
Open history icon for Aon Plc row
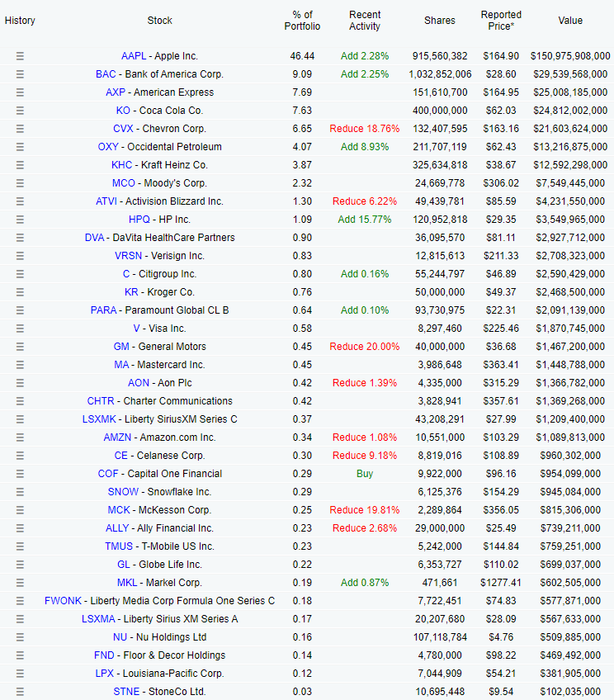point(20,383)
